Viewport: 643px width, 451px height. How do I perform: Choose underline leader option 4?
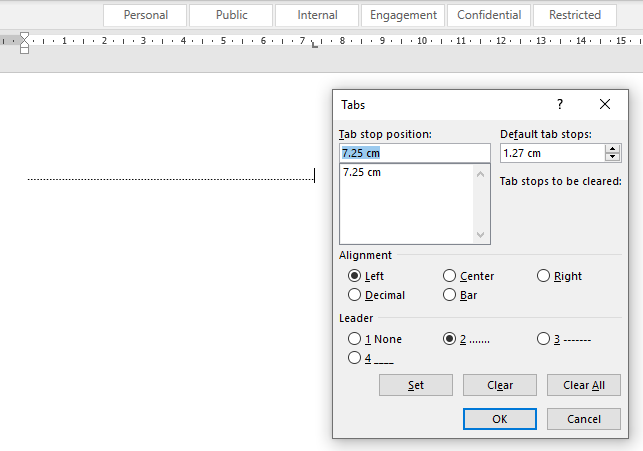(x=355, y=358)
